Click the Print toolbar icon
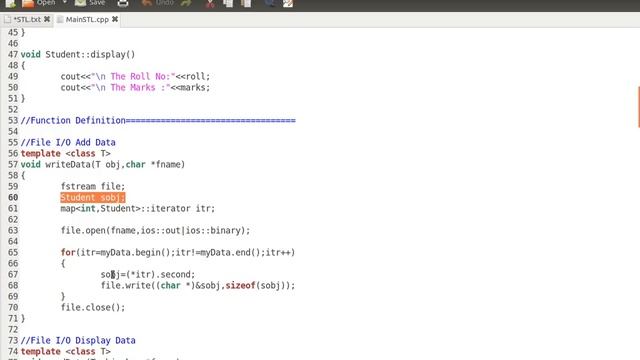640x360 pixels. (x=123, y=3)
